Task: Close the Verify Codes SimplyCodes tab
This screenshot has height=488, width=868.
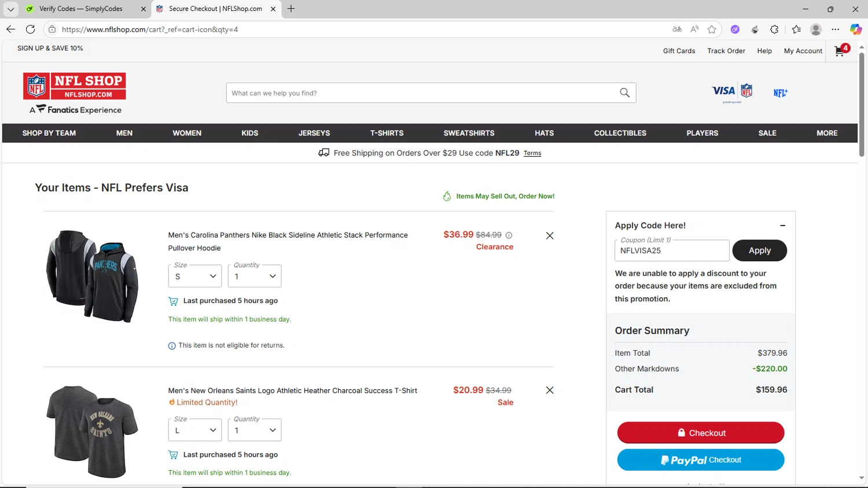Action: point(144,9)
